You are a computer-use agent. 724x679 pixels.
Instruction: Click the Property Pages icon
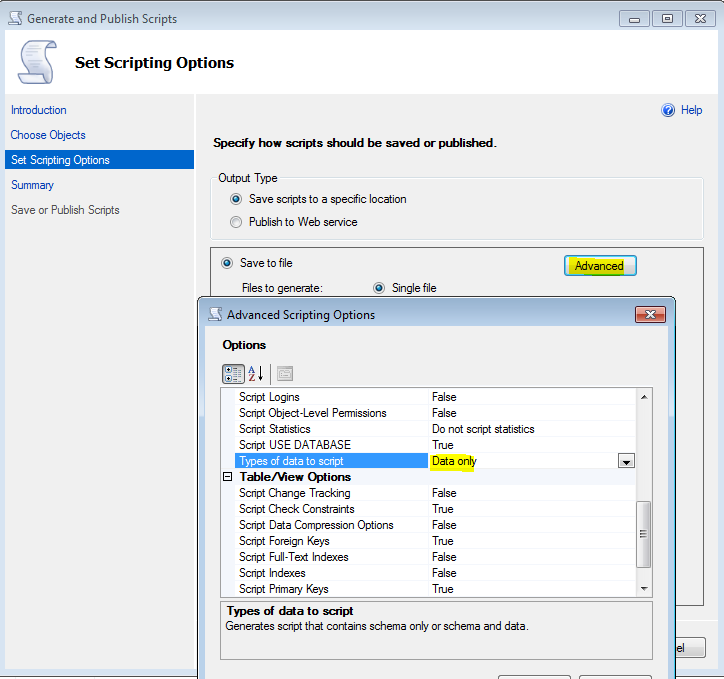click(x=284, y=374)
